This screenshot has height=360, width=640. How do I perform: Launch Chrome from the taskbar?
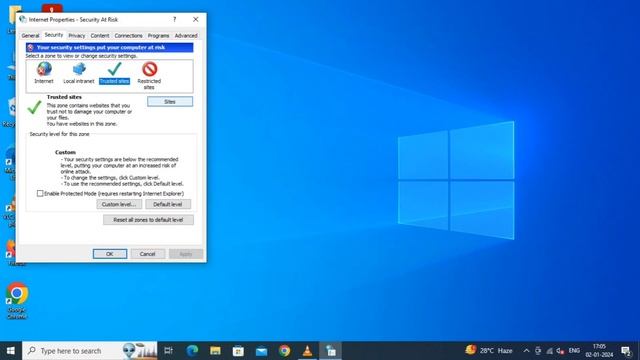284,351
